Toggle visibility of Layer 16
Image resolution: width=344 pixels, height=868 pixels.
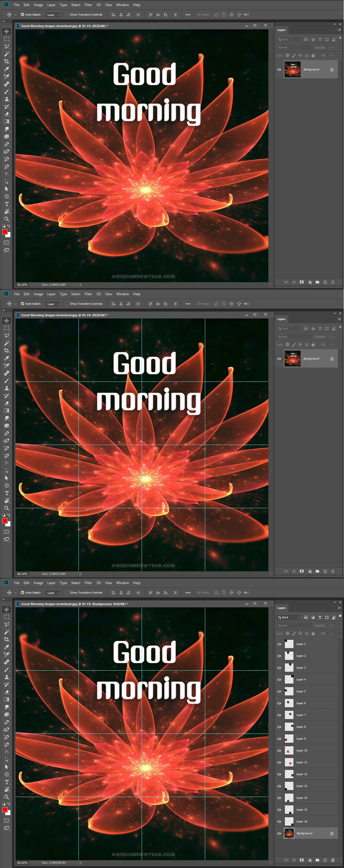pyautogui.click(x=279, y=822)
